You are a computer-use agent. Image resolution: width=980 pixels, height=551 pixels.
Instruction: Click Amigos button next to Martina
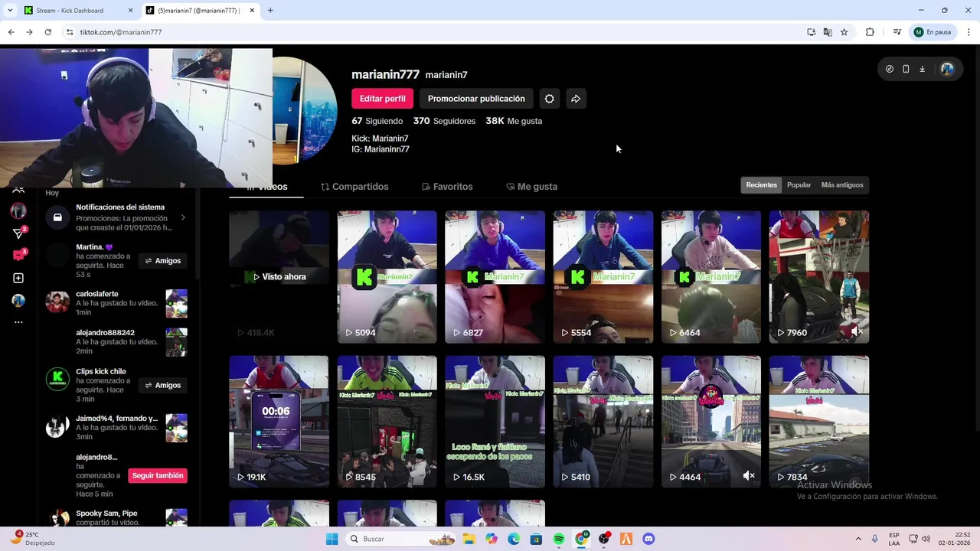(x=163, y=261)
